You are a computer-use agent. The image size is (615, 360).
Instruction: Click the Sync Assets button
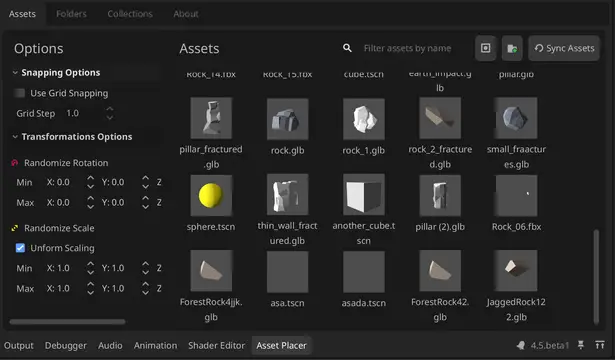564,48
